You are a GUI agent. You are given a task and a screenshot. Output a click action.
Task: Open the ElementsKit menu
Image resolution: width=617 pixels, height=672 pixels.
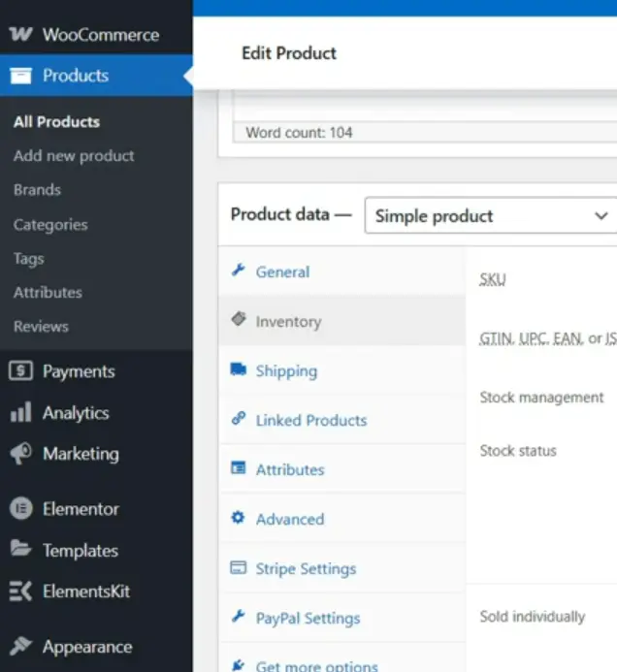(x=96, y=592)
